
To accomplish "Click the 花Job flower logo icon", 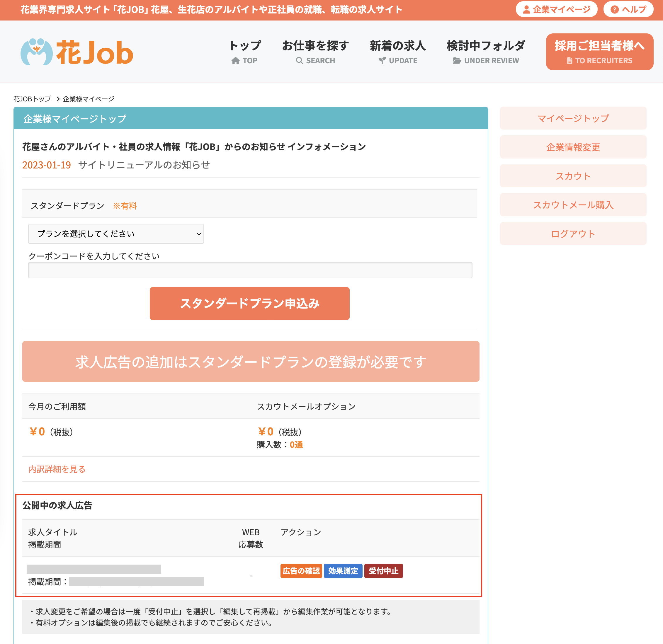I will [x=37, y=51].
